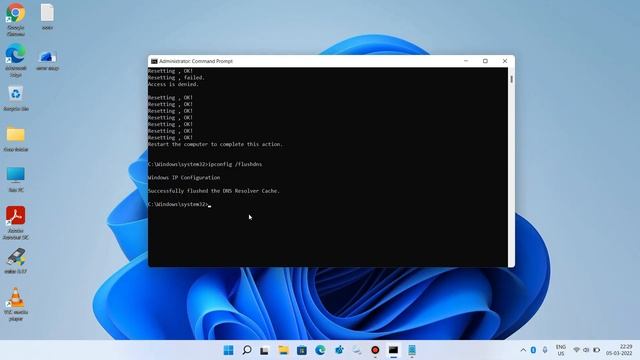Open Task View on the taskbar

click(x=264, y=350)
